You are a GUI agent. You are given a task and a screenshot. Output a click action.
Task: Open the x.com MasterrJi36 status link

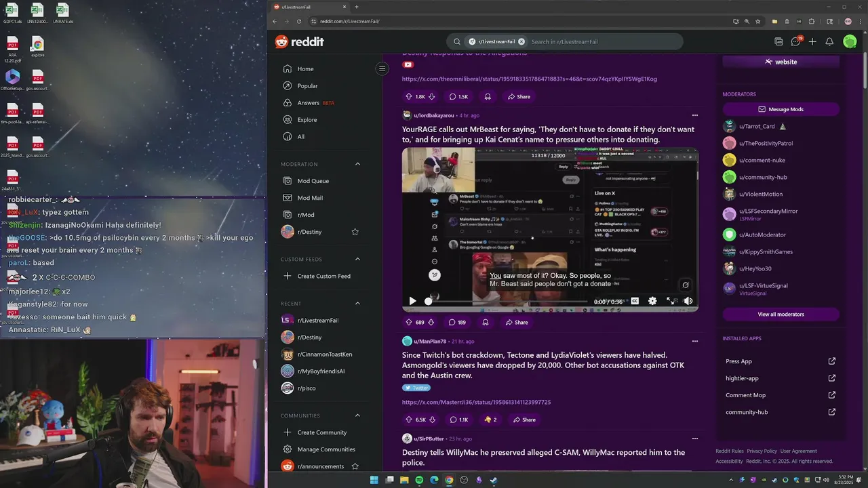coord(476,402)
